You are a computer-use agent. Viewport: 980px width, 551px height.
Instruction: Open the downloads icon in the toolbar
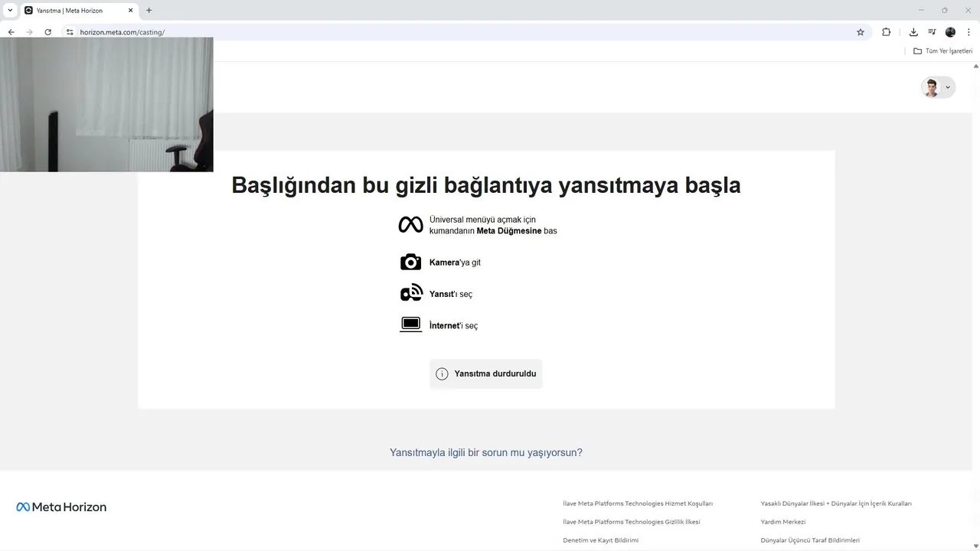(x=913, y=32)
